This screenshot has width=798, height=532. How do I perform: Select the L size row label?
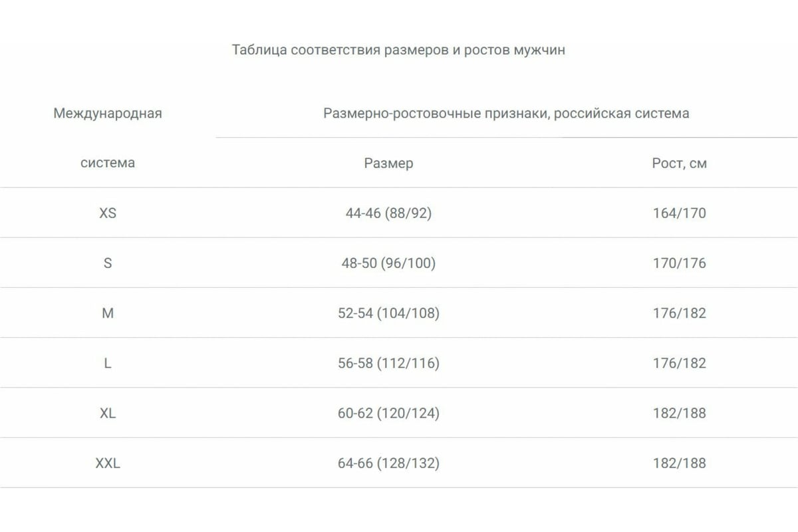click(108, 363)
